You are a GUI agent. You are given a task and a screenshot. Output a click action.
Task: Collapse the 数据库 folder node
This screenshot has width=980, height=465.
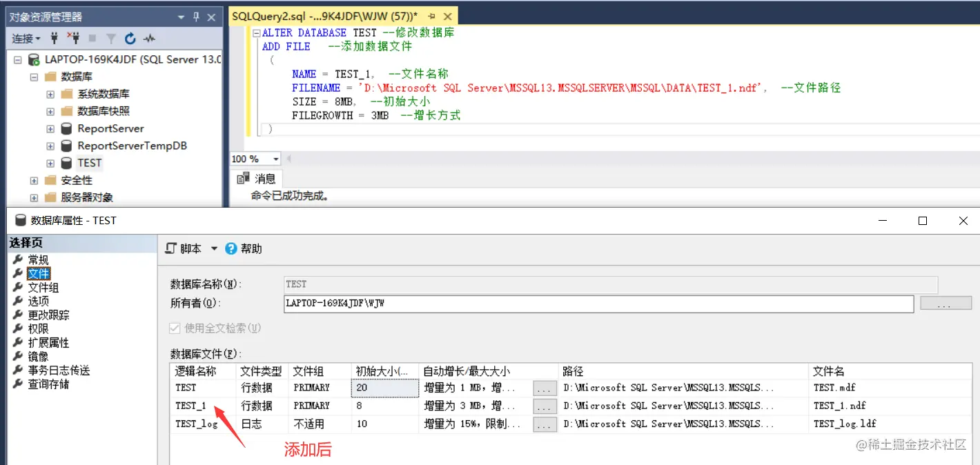point(34,77)
